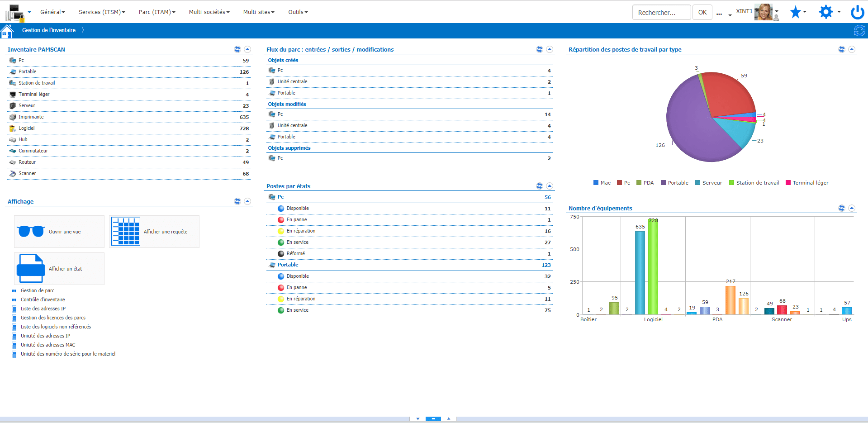Viewport: 868px width, 423px height.
Task: Click the power logout icon
Action: tap(858, 12)
